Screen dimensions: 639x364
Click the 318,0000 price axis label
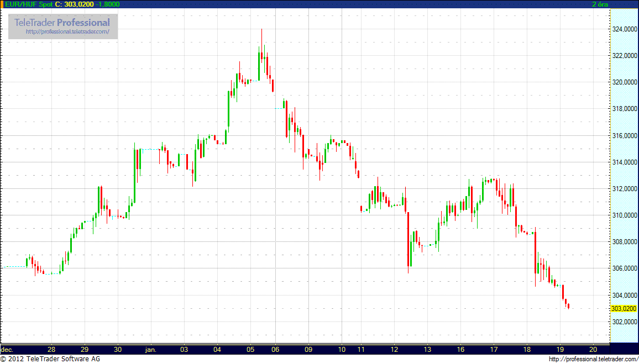coord(624,109)
